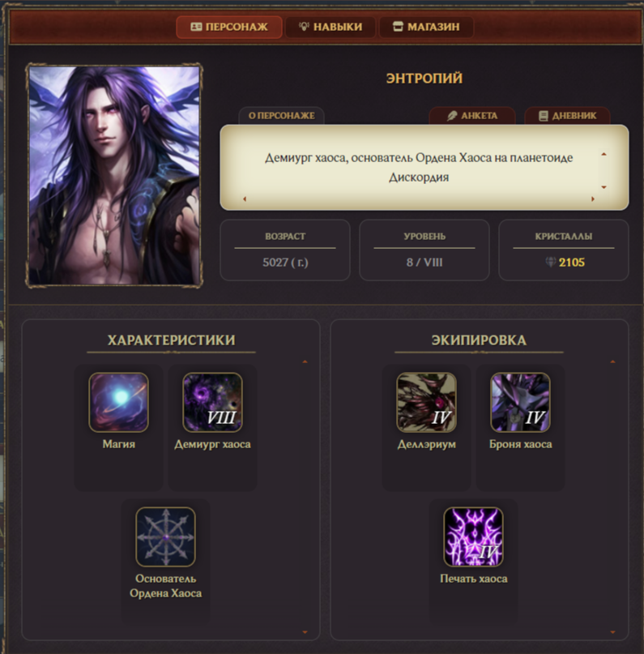Click the crystal gem icon beside 2105

tap(551, 262)
